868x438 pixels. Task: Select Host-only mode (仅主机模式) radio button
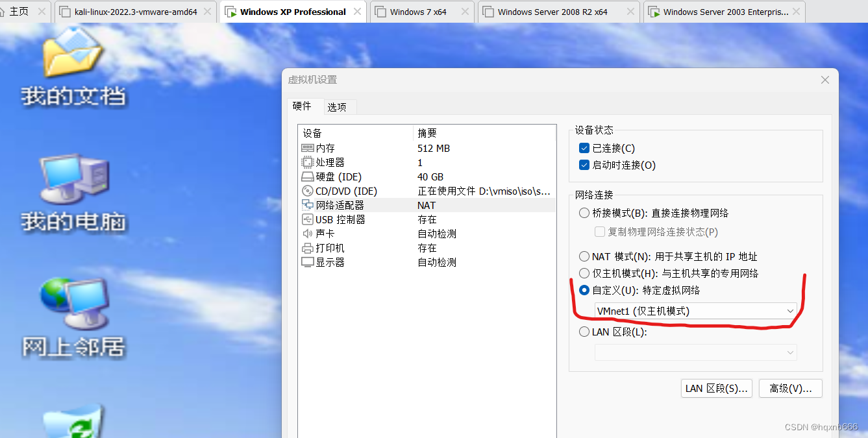click(x=584, y=273)
